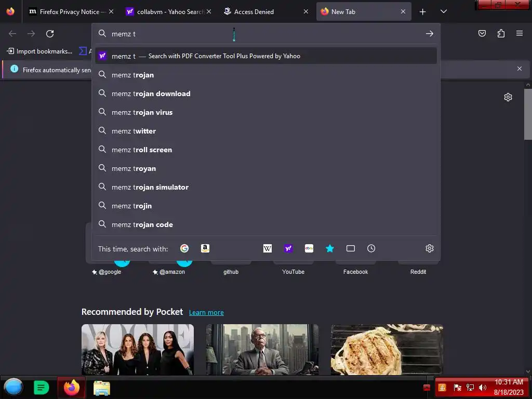Screen dimensions: 532x399
Task: Search with the eBay engine icon
Action: [x=309, y=248]
